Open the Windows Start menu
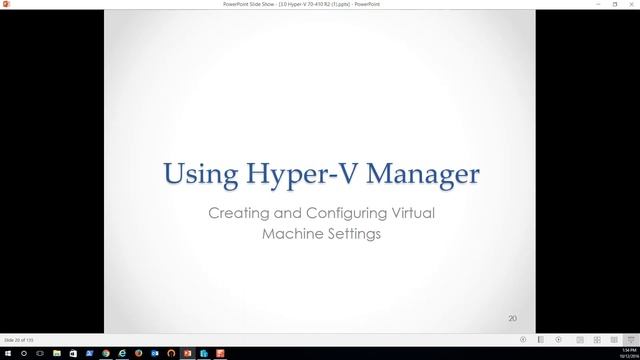The width and height of the screenshot is (640, 360). (x=8, y=353)
